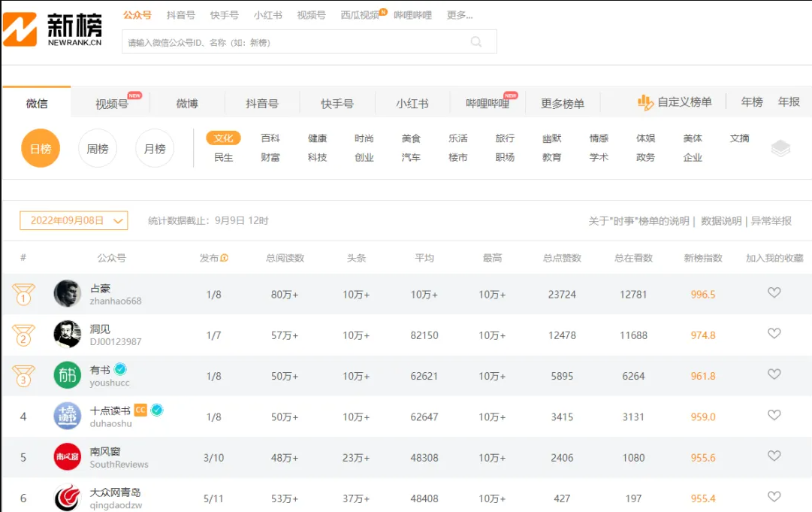812x512 pixels.
Task: Select 公众号 in the top search tabs
Action: tap(137, 15)
